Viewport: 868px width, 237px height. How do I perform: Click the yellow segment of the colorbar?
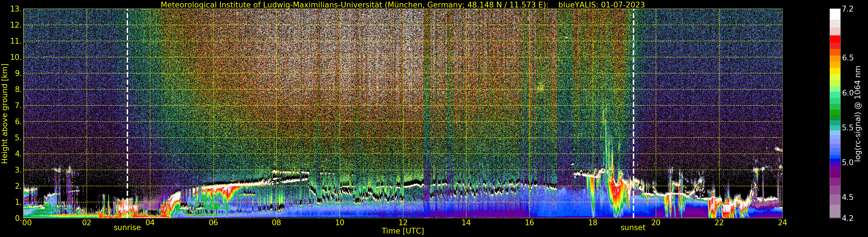835,71
